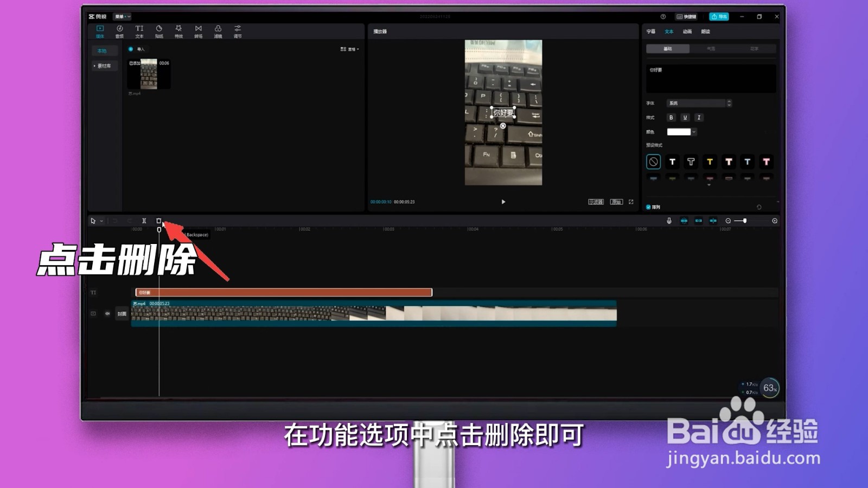Click the 快捷键 (Shortcuts) button
This screenshot has height=488, width=868.
click(685, 17)
